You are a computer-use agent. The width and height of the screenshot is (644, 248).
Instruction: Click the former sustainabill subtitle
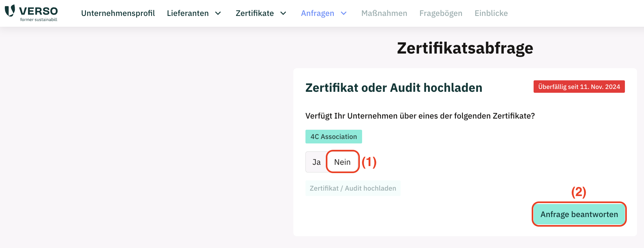(39, 19)
